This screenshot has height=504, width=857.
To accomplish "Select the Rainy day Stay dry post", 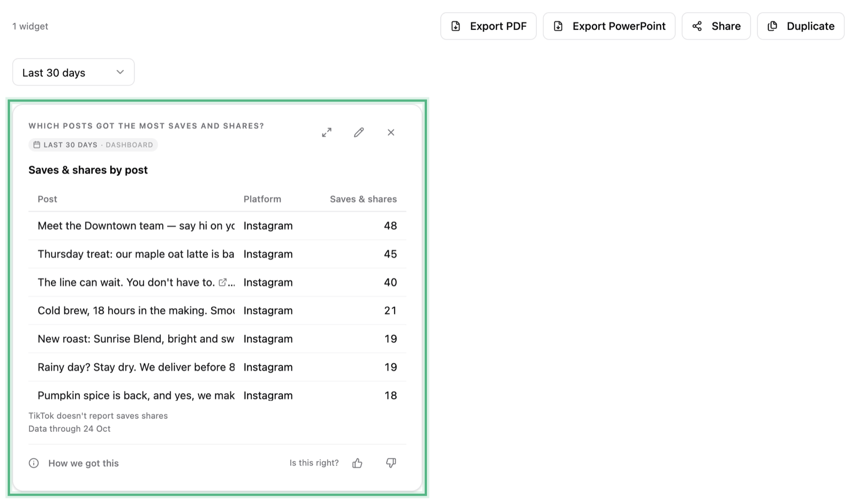I will [136, 367].
